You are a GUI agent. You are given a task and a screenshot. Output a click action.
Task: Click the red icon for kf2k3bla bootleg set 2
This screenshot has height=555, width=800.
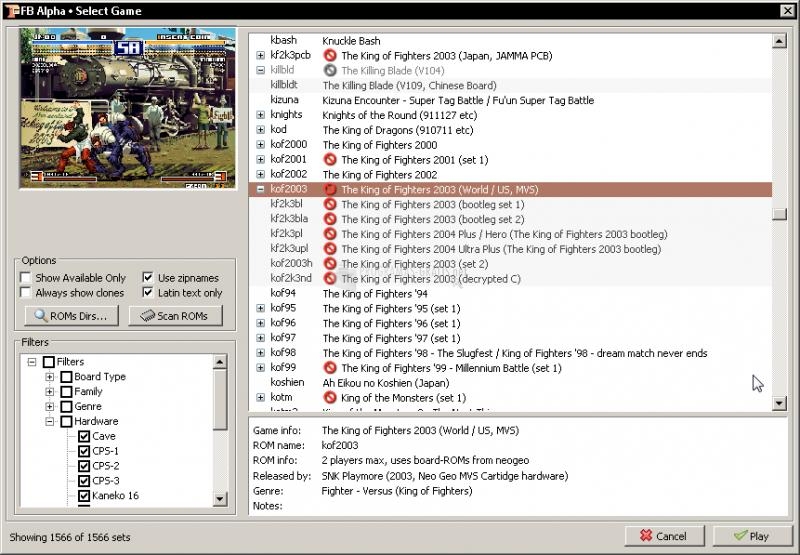(330, 219)
